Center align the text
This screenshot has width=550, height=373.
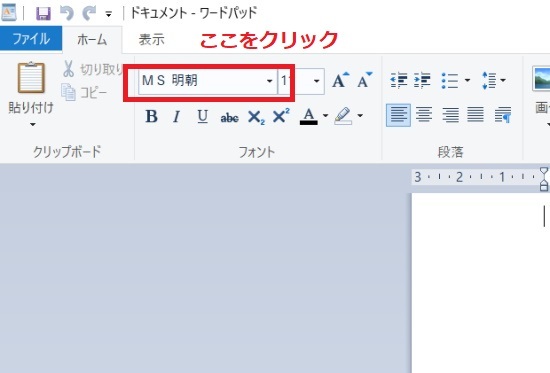pos(424,115)
